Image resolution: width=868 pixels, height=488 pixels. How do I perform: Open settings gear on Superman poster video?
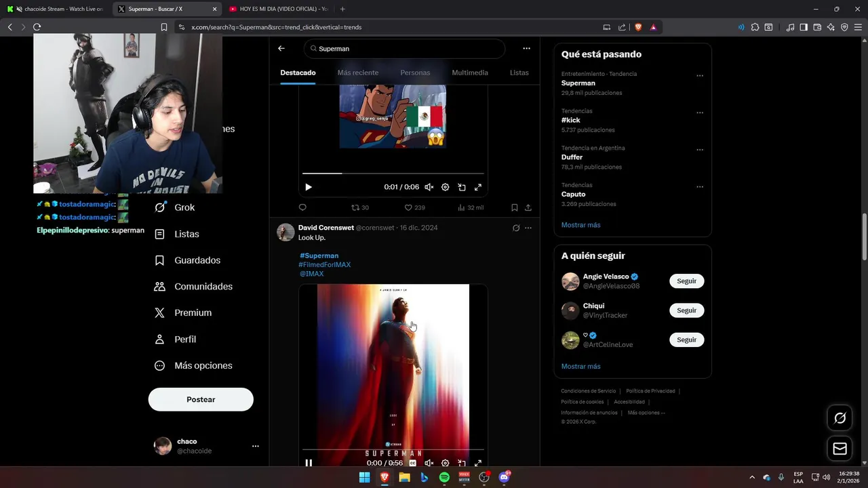pos(446,463)
